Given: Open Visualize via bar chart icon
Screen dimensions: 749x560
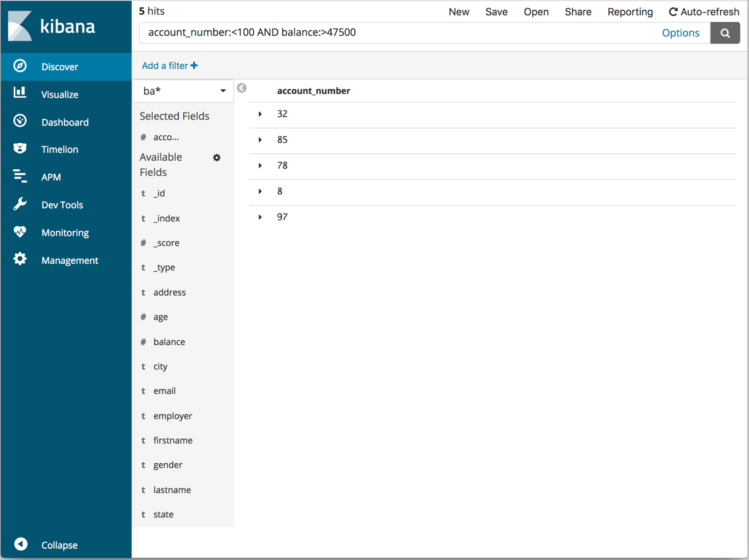Looking at the screenshot, I should (x=20, y=93).
